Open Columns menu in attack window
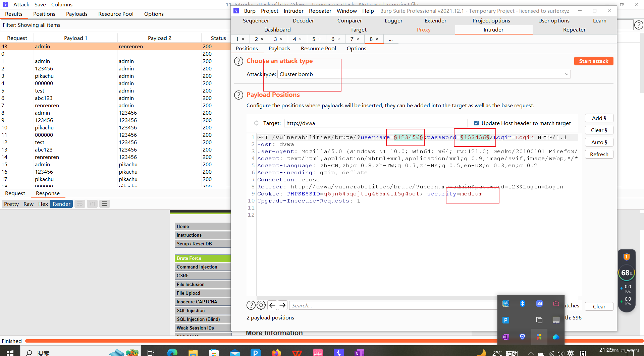Image resolution: width=644 pixels, height=356 pixels. click(62, 5)
